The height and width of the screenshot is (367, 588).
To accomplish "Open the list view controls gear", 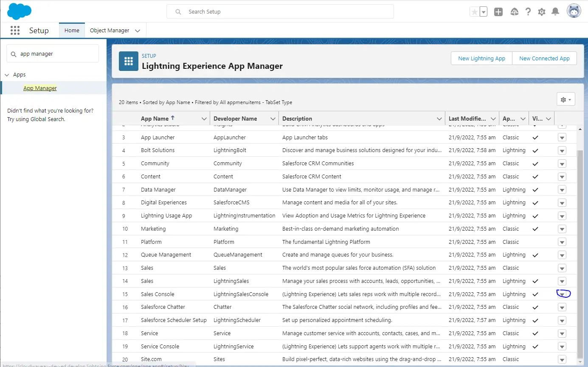I will (x=565, y=99).
